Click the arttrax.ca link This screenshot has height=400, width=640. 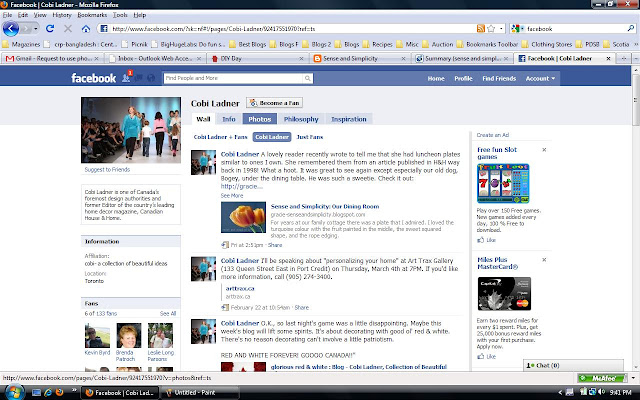click(x=240, y=289)
